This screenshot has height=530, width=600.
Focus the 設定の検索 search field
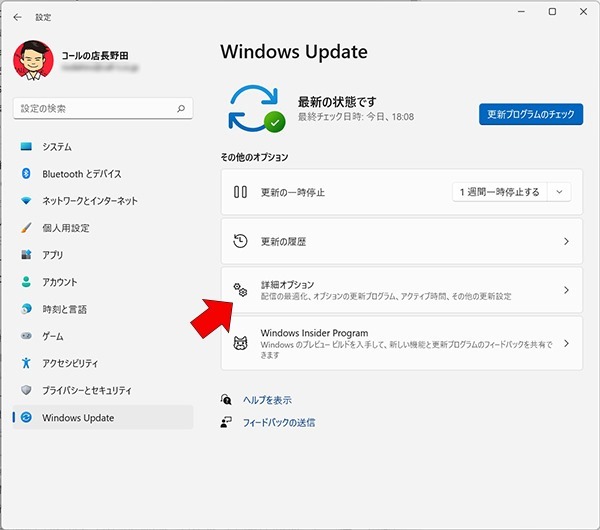pyautogui.click(x=103, y=108)
